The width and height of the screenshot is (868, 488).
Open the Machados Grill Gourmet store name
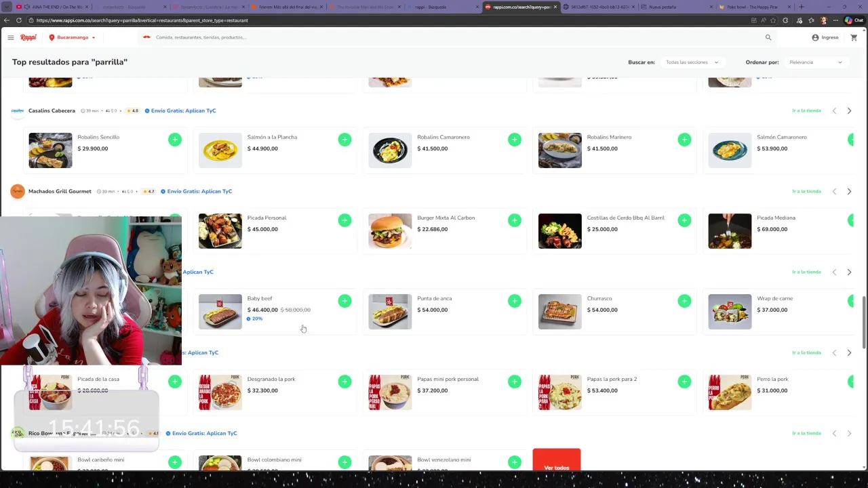tap(60, 191)
